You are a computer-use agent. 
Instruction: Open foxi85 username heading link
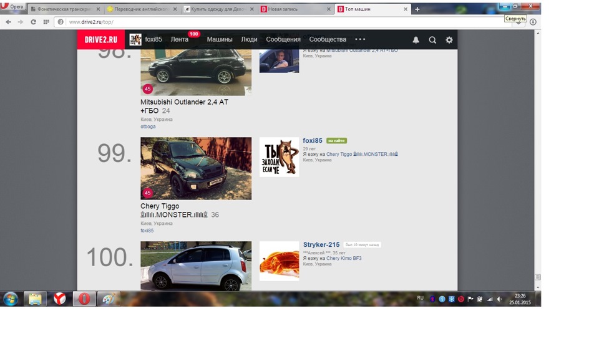tap(313, 141)
